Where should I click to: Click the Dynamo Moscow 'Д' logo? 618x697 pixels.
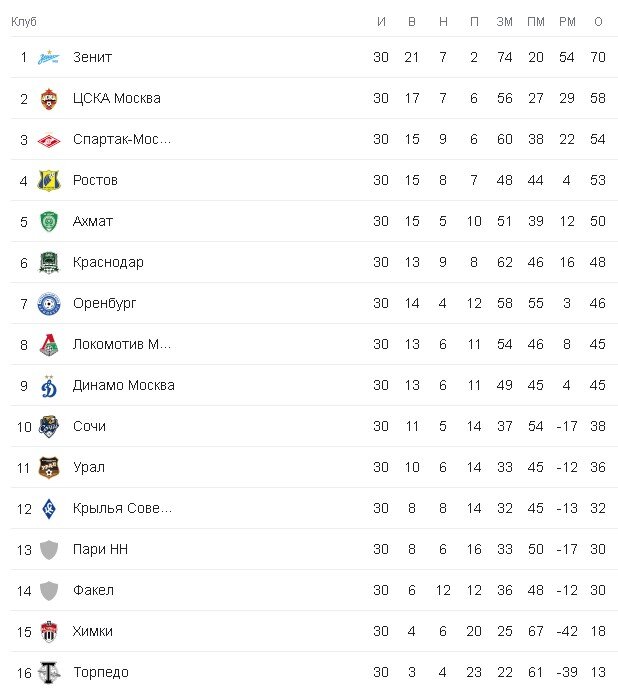pos(48,385)
